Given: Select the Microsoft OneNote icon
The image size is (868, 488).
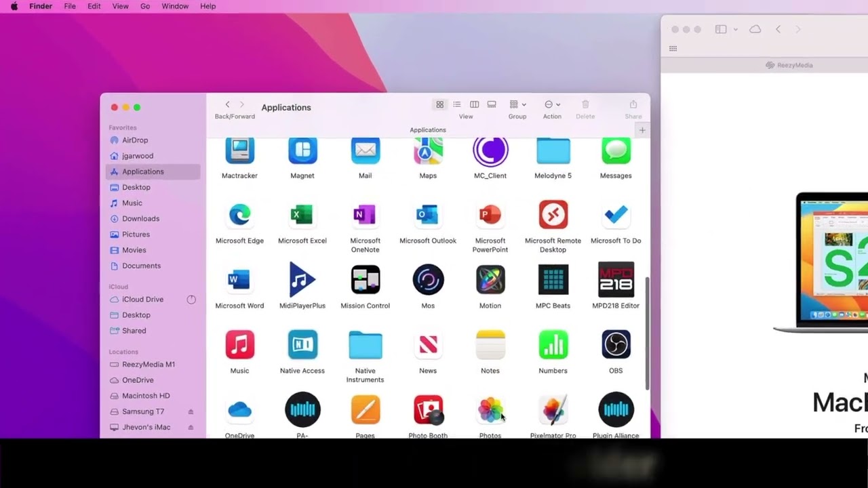Looking at the screenshot, I should point(366,215).
